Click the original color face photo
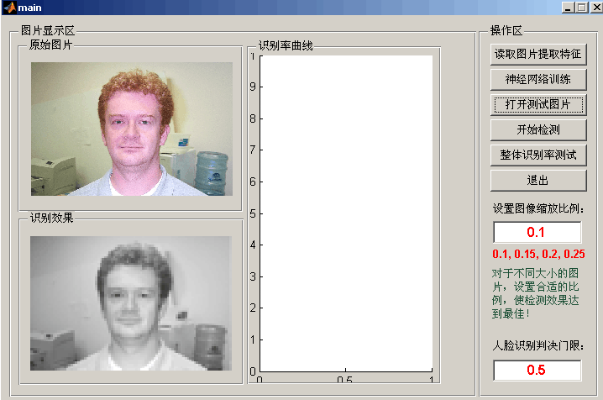 [132, 129]
